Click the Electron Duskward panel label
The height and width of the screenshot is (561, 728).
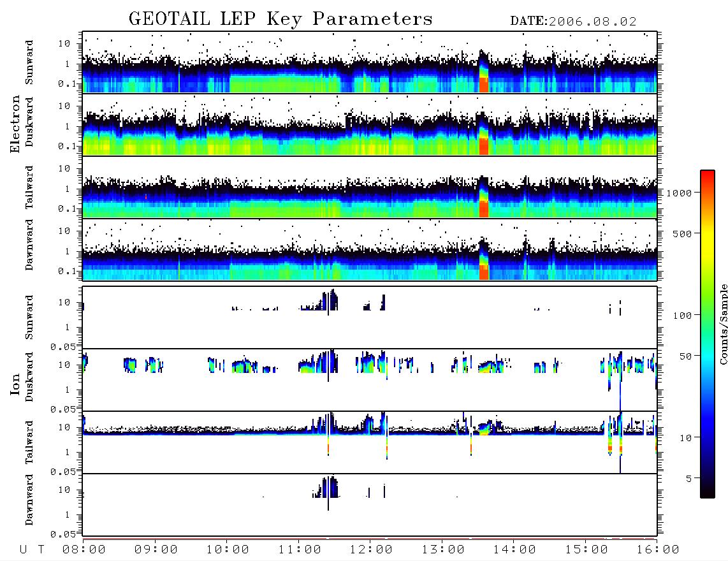[x=29, y=122]
